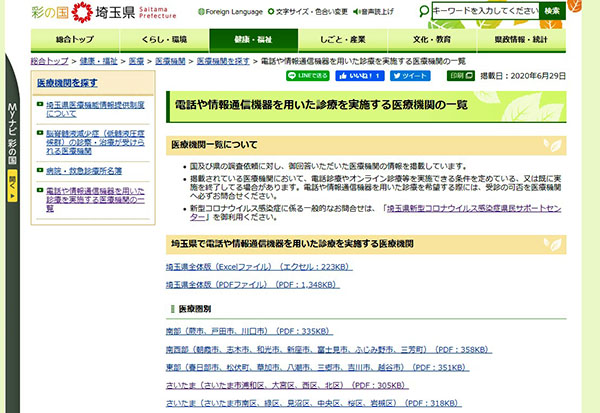Click the 医療機関を探す sidebar heading
This screenshot has width=600, height=413.
click(68, 83)
